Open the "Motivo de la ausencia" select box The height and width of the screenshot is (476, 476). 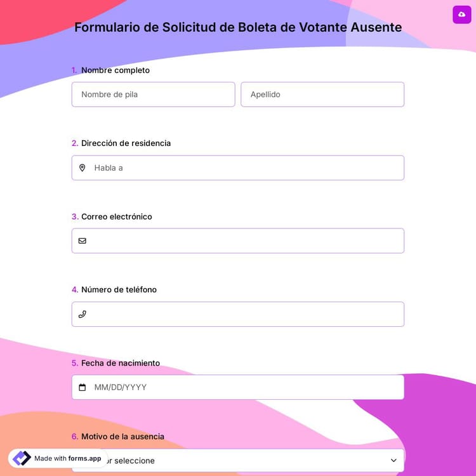(254, 461)
